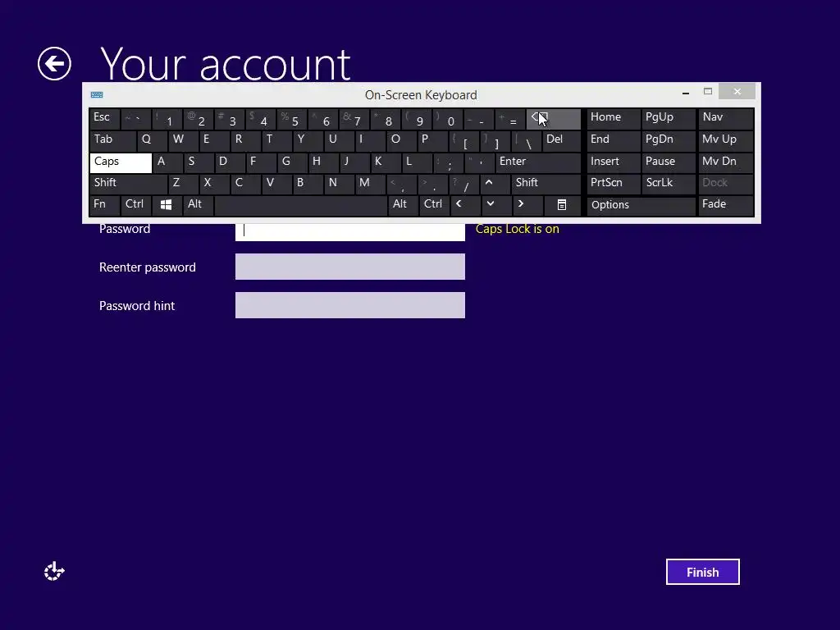Viewport: 840px width, 630px height.
Task: Tap the number 5 key
Action: (x=292, y=119)
